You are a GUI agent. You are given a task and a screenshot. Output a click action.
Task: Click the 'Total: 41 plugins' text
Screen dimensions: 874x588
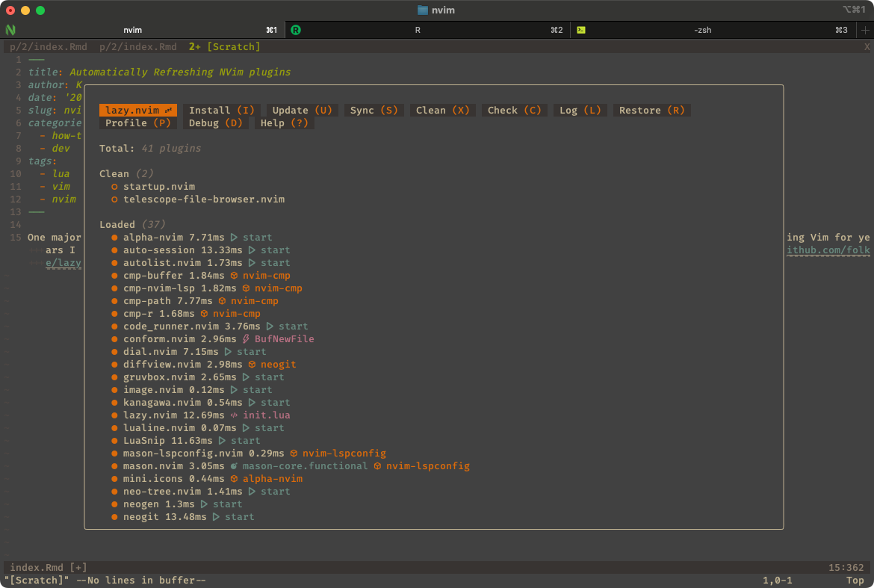(150, 149)
